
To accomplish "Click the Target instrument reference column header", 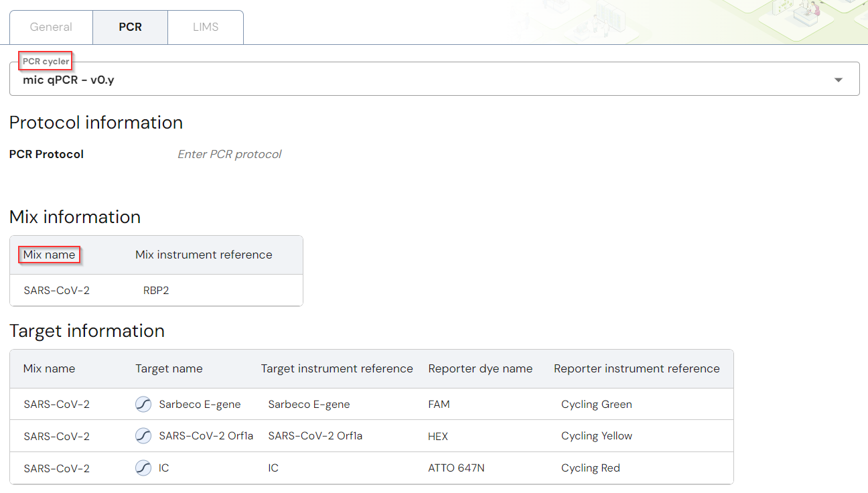I will click(337, 368).
